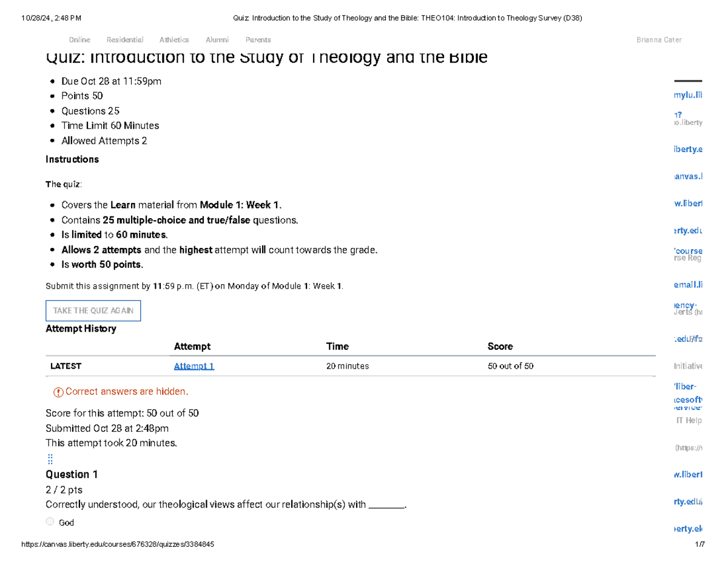
Task: Open the Residential tab
Action: pyautogui.click(x=125, y=40)
